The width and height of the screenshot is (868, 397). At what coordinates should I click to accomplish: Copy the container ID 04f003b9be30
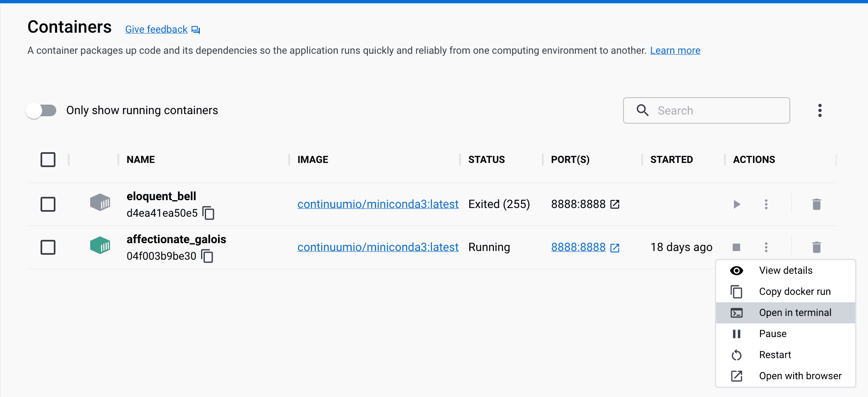click(207, 256)
